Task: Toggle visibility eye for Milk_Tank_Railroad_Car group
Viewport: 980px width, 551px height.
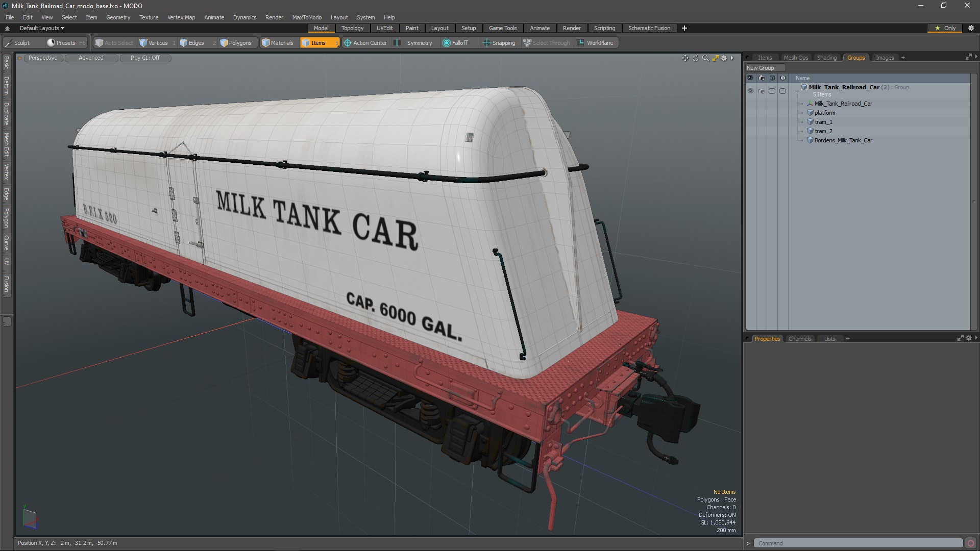Action: (x=750, y=91)
